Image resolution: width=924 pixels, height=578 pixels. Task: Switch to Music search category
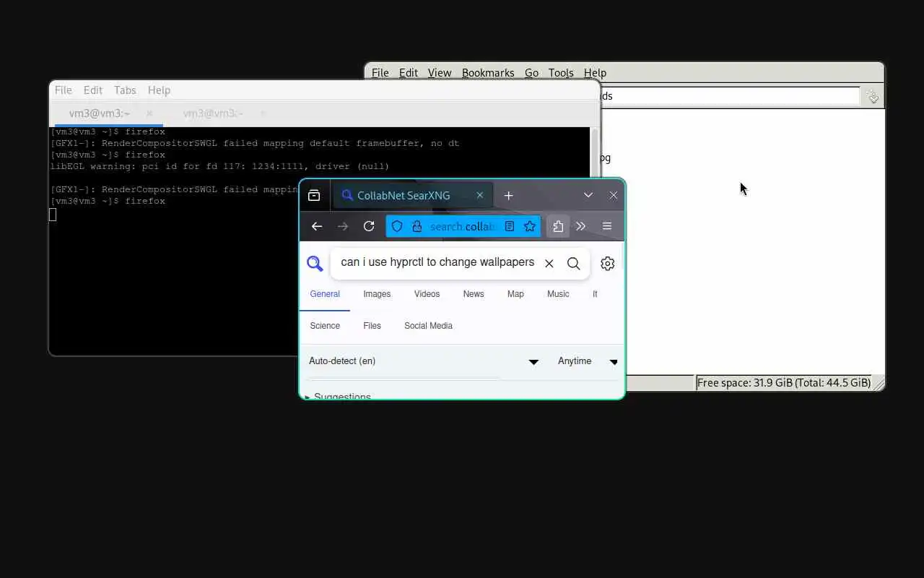point(558,294)
